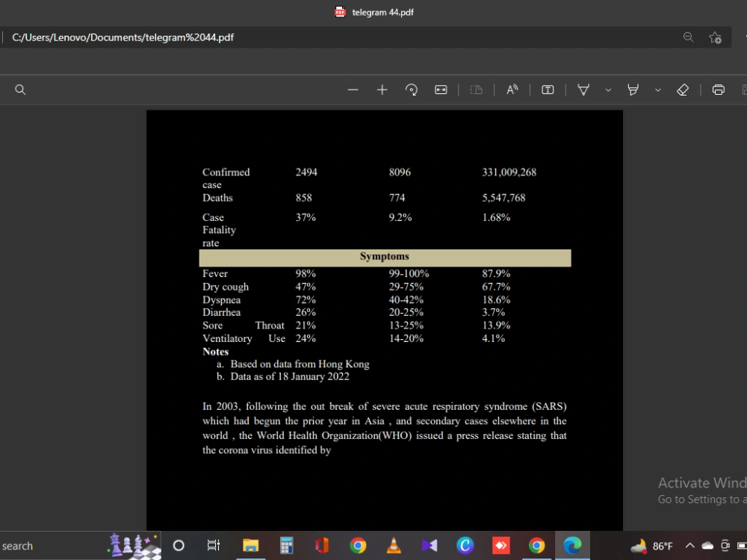
Task: Open Task View on the taskbar
Action: 214,546
